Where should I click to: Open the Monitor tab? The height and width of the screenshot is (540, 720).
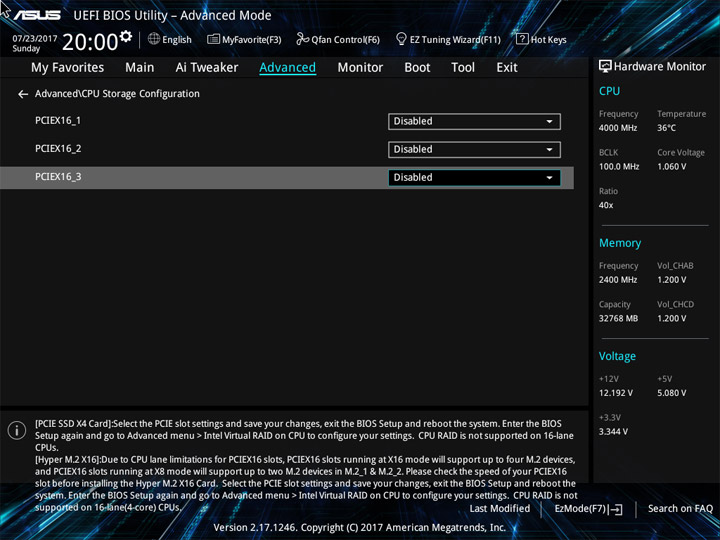(360, 68)
